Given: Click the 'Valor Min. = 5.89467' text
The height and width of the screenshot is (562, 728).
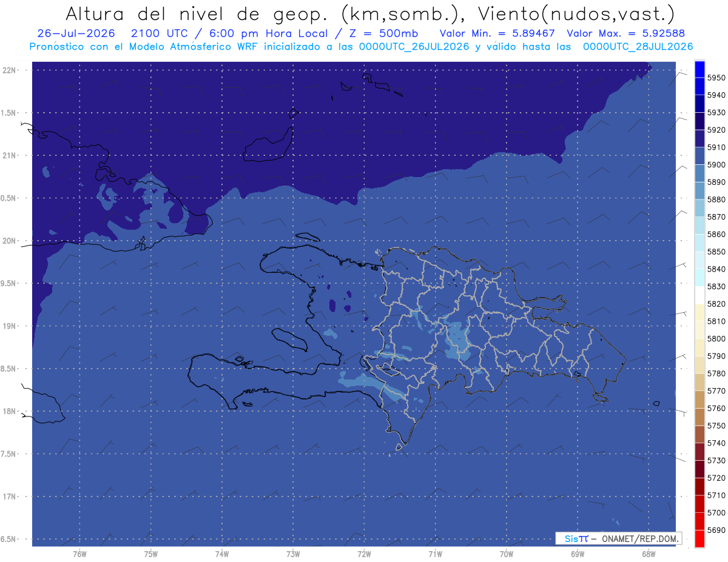Looking at the screenshot, I should click(x=499, y=34).
